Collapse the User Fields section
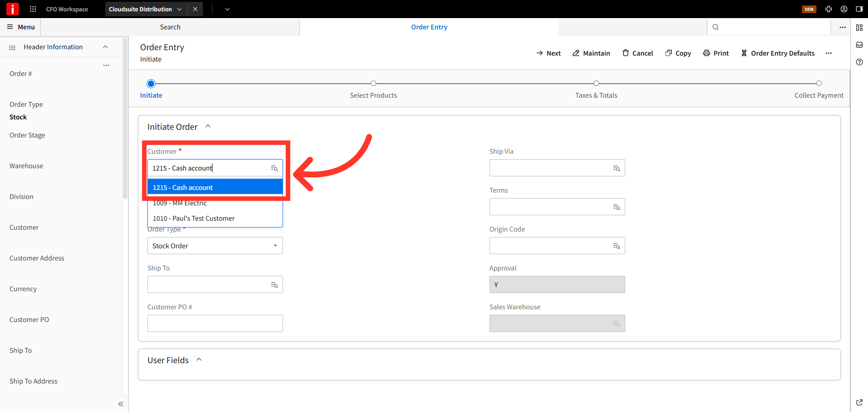868x412 pixels. [x=199, y=360]
